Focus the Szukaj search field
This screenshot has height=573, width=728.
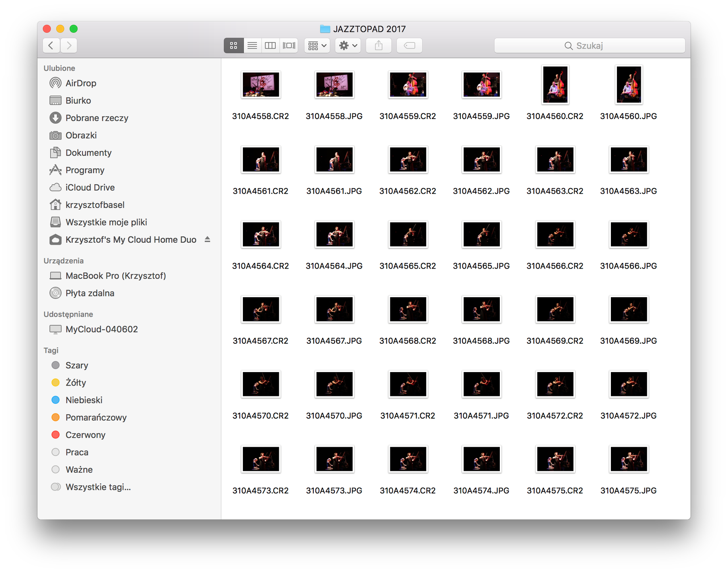tap(589, 45)
